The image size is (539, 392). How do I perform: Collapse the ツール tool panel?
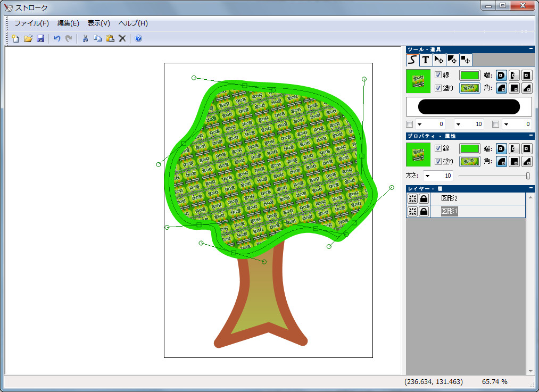[x=531, y=49]
